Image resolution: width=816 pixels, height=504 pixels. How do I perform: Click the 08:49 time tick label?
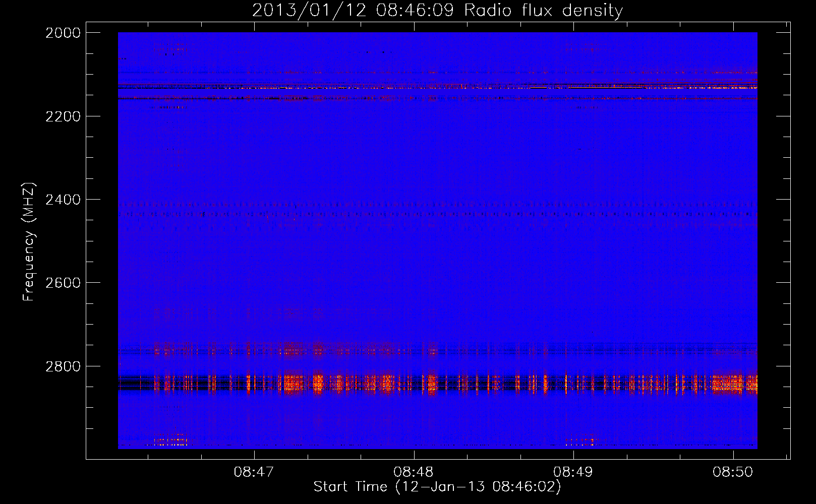pos(573,472)
